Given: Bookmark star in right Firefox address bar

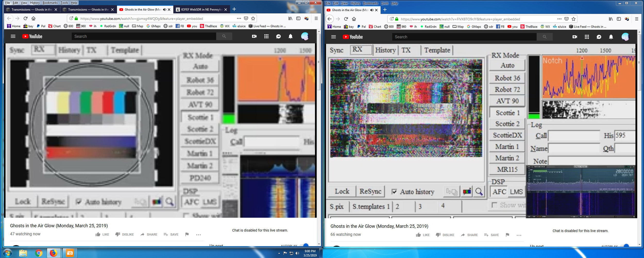Looking at the screenshot, I should 573,19.
